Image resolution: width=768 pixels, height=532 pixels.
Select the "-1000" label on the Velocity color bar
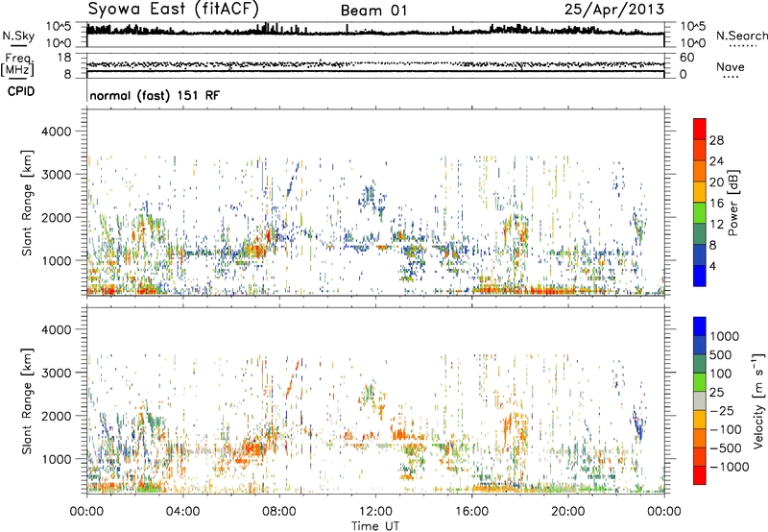pyautogui.click(x=730, y=467)
